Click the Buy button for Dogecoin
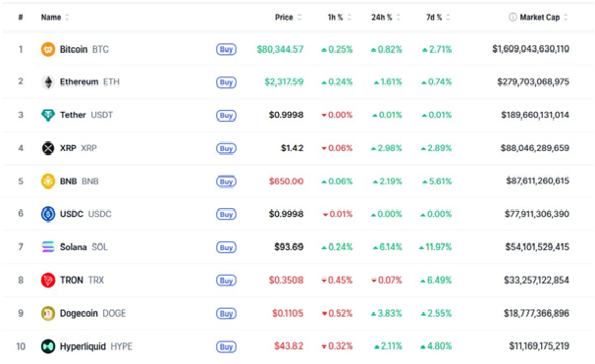This screenshot has height=364, width=595. 226,314
